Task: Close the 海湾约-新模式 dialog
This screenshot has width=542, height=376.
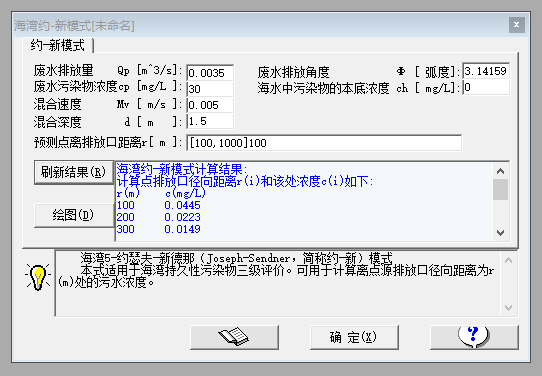Action: coord(516,25)
